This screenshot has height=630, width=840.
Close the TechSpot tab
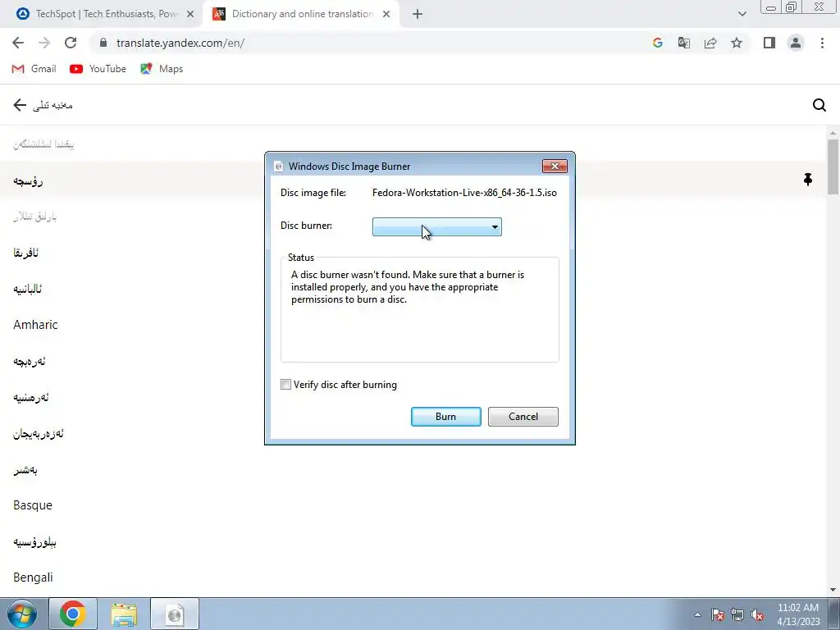pyautogui.click(x=190, y=14)
